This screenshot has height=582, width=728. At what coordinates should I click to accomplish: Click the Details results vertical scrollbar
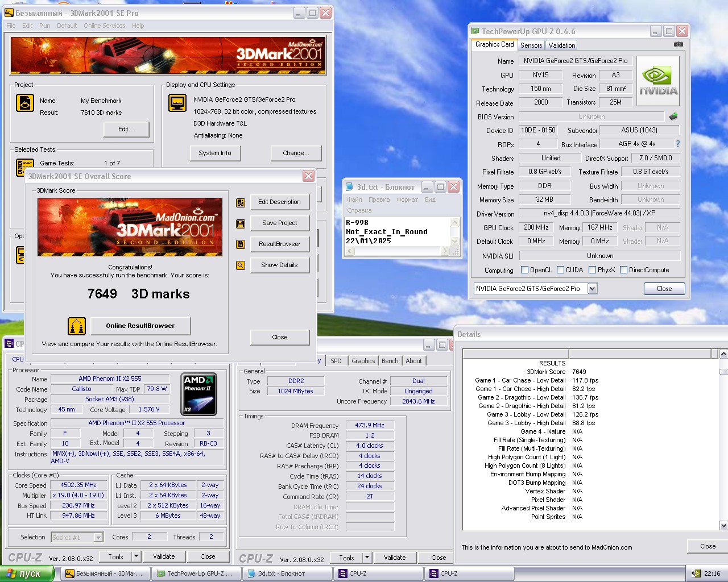tap(723, 440)
